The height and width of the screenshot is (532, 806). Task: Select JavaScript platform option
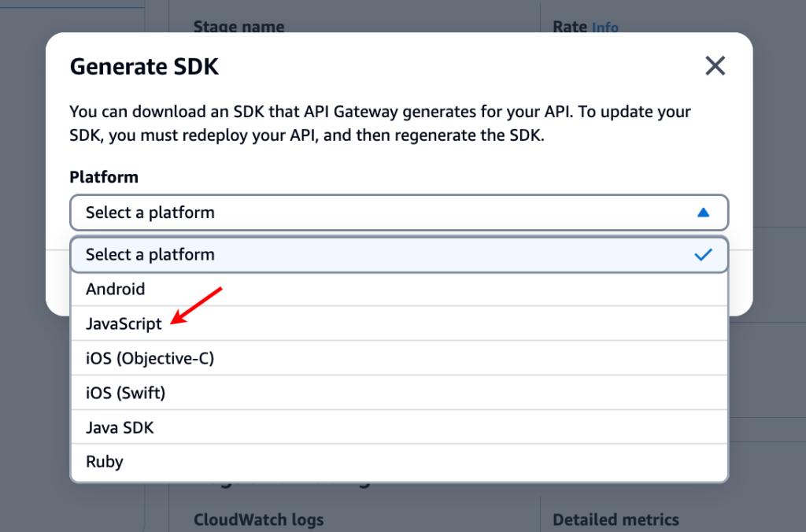[399, 323]
